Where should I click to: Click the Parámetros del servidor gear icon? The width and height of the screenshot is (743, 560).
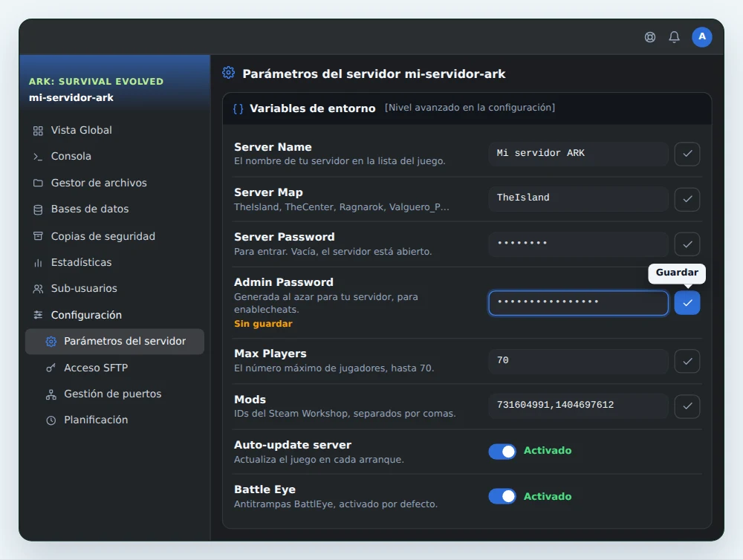tap(51, 342)
